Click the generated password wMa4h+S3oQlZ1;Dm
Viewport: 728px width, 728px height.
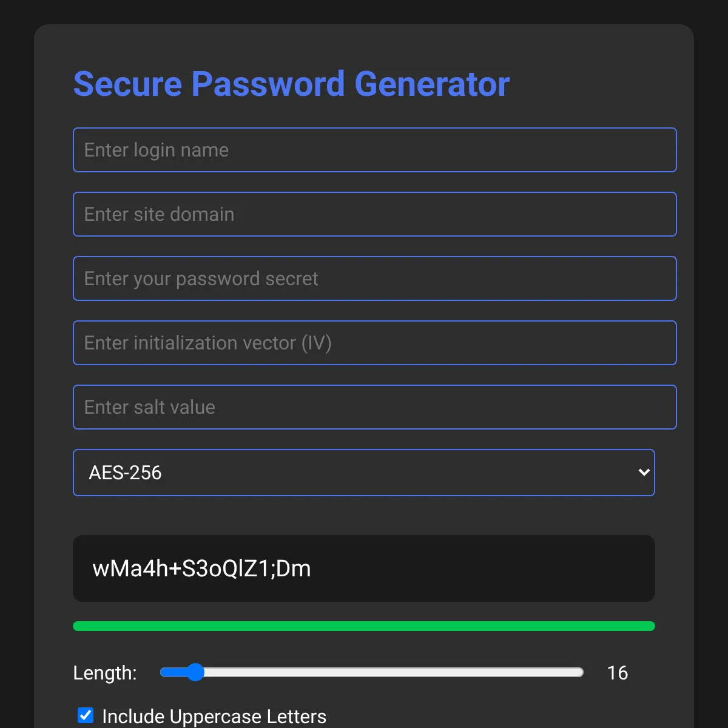coord(201,568)
